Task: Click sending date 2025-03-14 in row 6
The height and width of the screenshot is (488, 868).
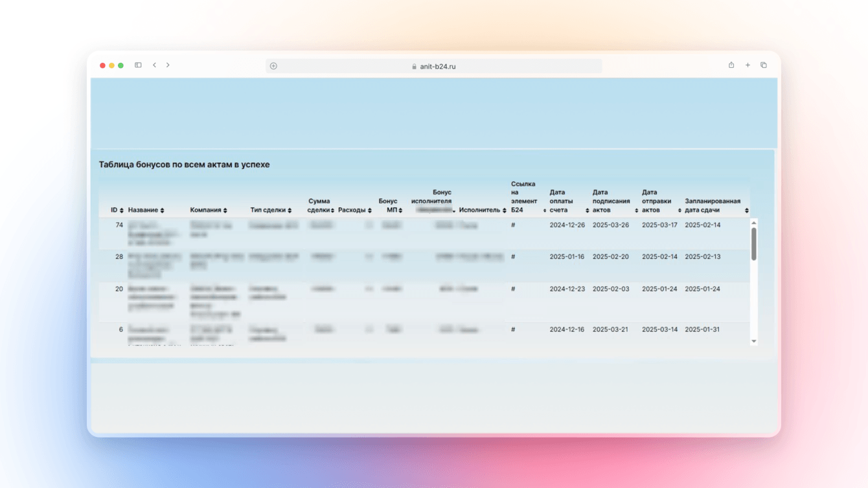Action: (x=659, y=330)
